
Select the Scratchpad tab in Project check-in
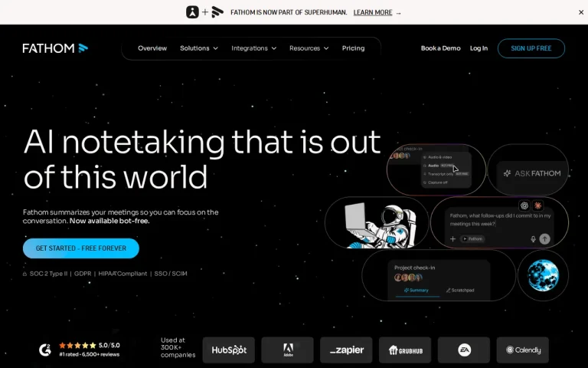point(460,291)
